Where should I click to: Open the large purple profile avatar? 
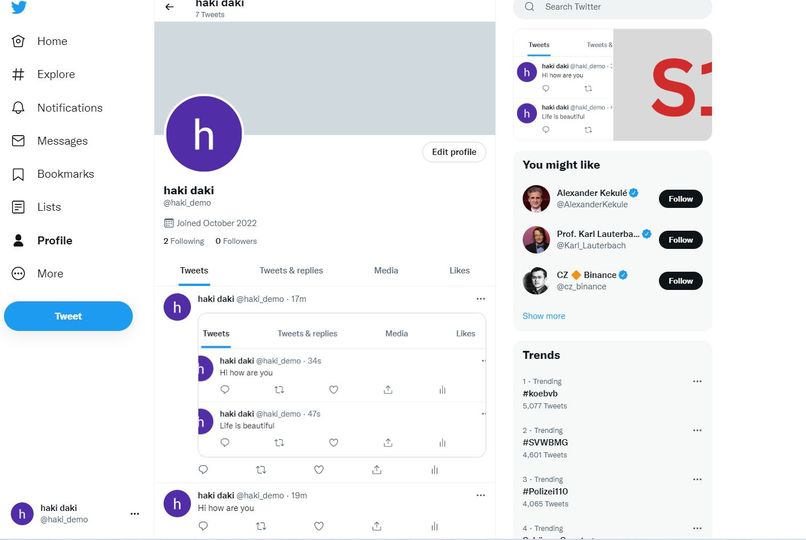pyautogui.click(x=204, y=134)
